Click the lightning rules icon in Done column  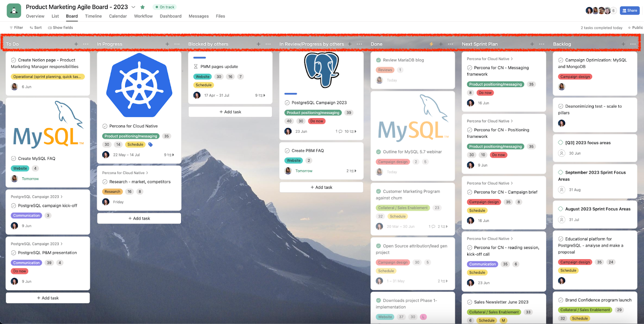point(431,44)
